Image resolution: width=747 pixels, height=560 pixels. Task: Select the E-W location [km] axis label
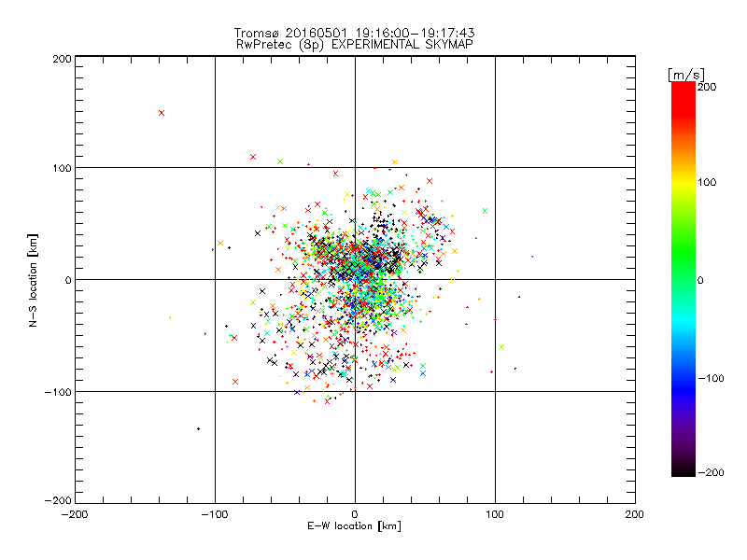point(354,526)
